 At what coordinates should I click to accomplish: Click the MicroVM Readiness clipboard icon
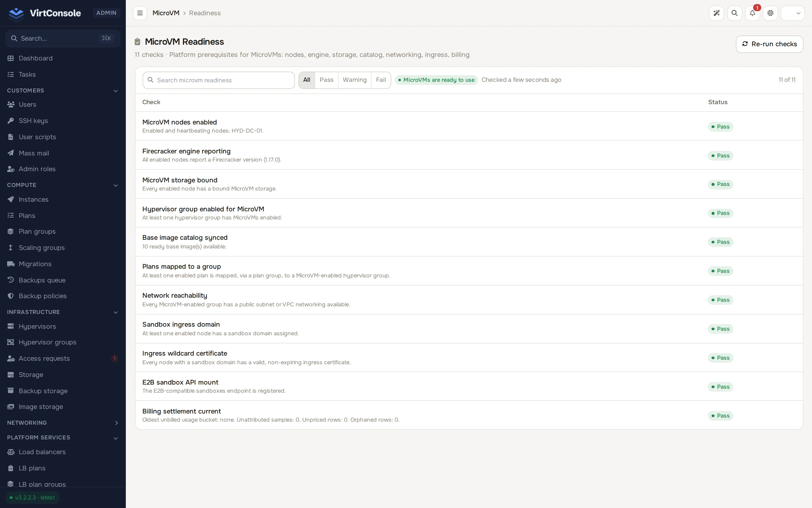coord(137,42)
